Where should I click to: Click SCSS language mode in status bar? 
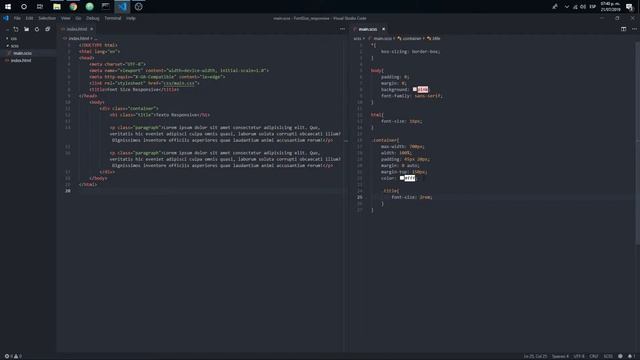(608, 356)
